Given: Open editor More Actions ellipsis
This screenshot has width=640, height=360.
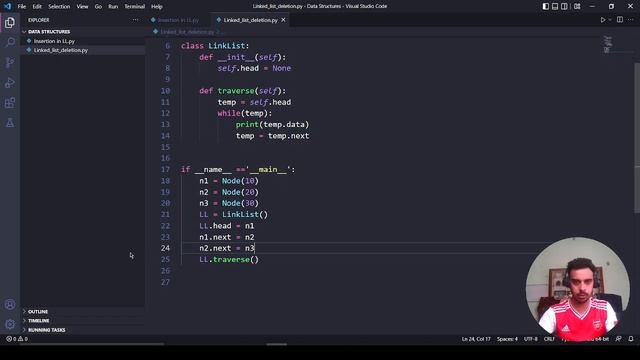Looking at the screenshot, I should [632, 20].
